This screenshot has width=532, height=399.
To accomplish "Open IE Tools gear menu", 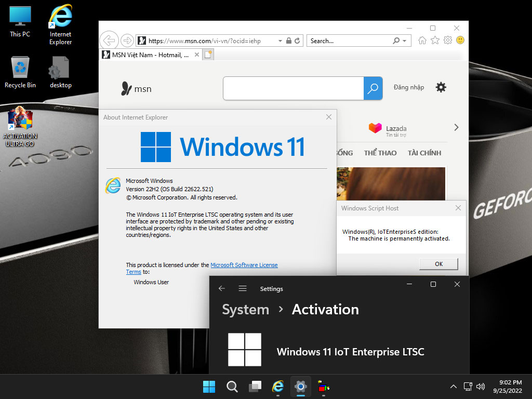I will click(x=448, y=41).
